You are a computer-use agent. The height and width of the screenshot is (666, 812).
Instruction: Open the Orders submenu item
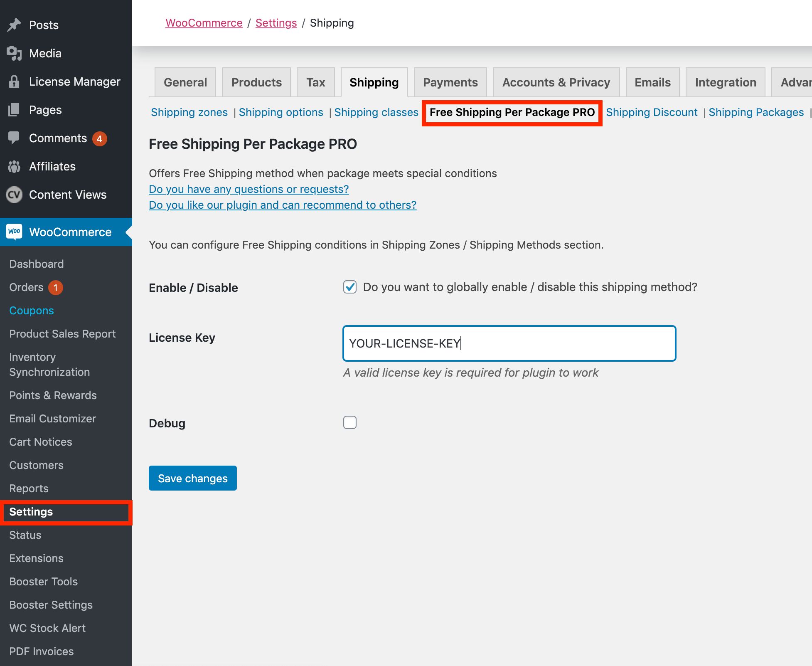click(x=26, y=287)
